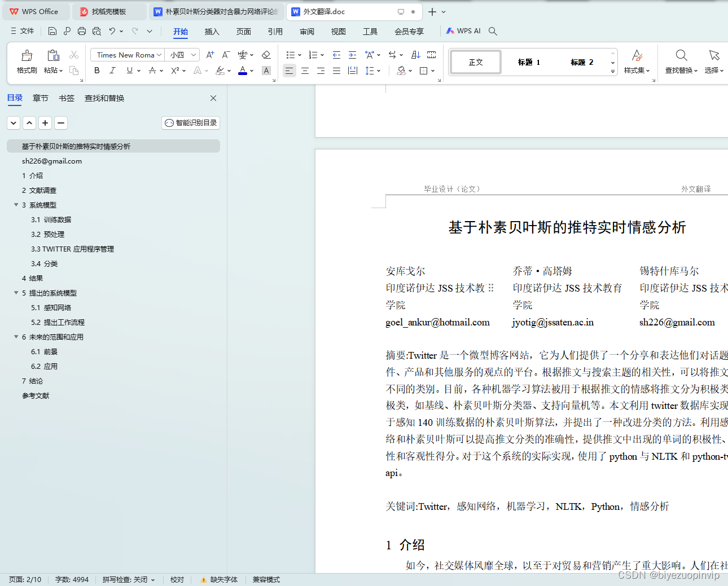Open 校对 proofing from the status bar
Viewport: 728px width, 586px height.
coord(177,579)
